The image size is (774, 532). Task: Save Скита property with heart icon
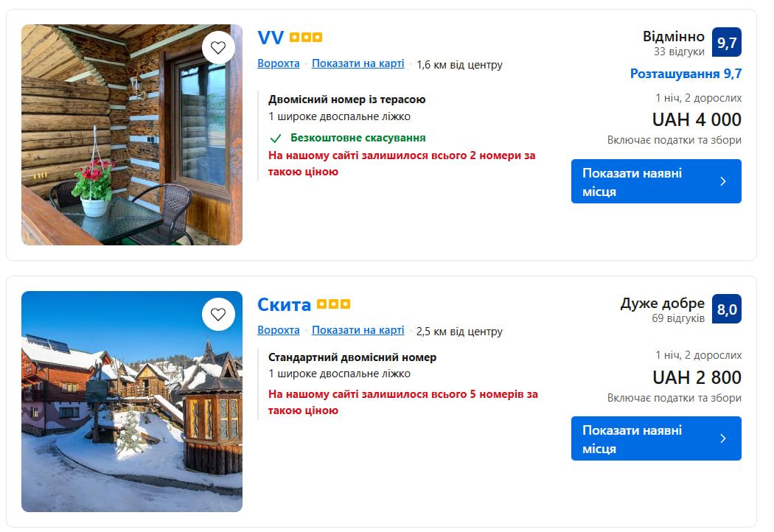click(218, 315)
